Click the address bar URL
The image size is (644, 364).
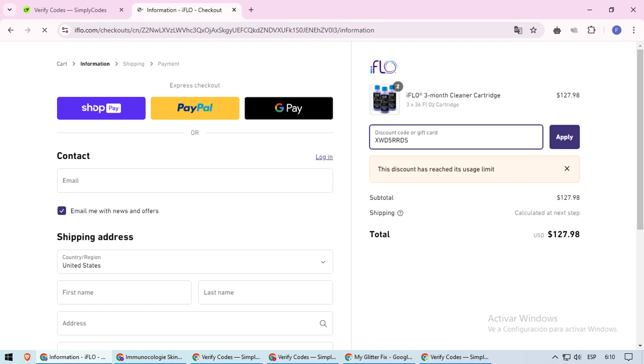pos(224,30)
